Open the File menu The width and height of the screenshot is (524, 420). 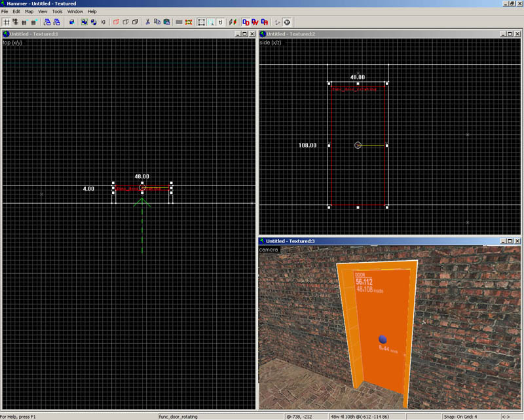(5, 12)
